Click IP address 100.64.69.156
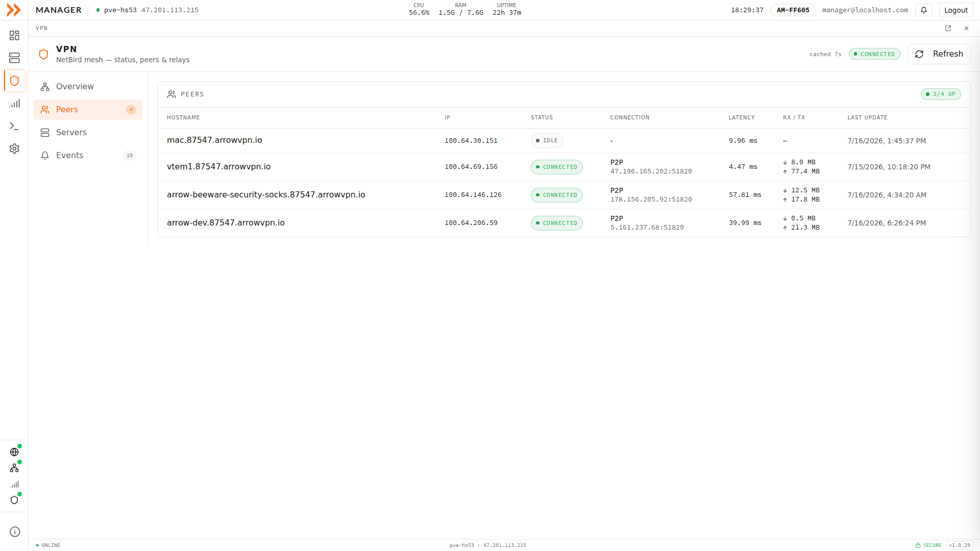Image resolution: width=980 pixels, height=551 pixels. 471,167
